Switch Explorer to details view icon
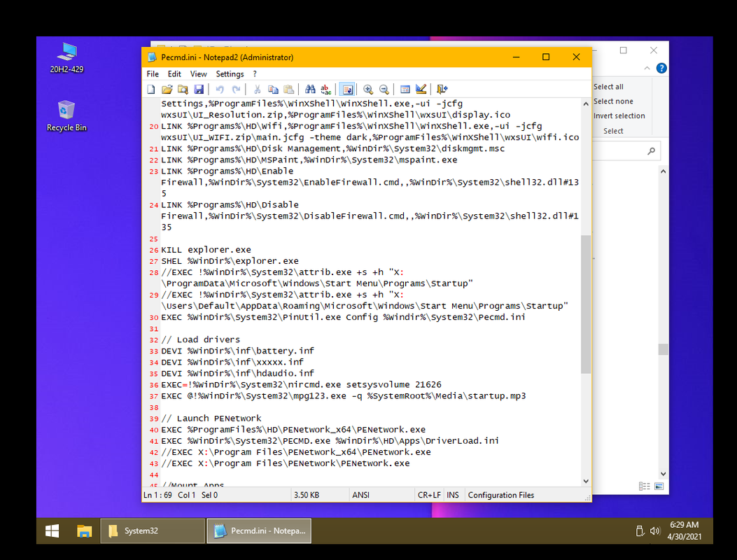Screen dimensions: 737x560 [x=645, y=486]
